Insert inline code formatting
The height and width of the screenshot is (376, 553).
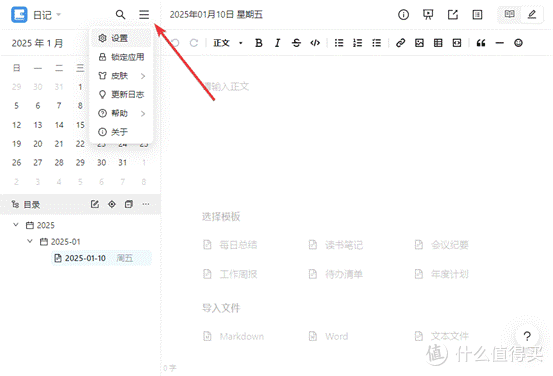(x=315, y=43)
